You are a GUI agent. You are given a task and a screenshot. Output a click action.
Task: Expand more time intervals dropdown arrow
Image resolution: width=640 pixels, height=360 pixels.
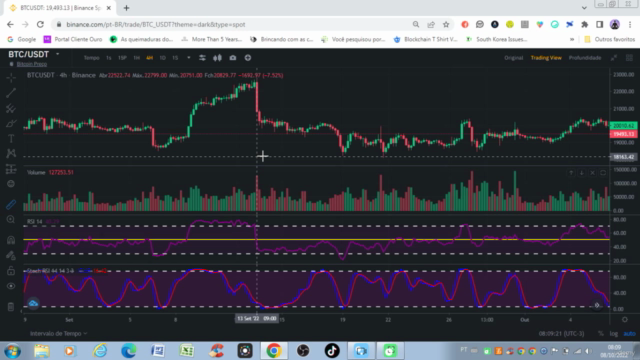189,58
